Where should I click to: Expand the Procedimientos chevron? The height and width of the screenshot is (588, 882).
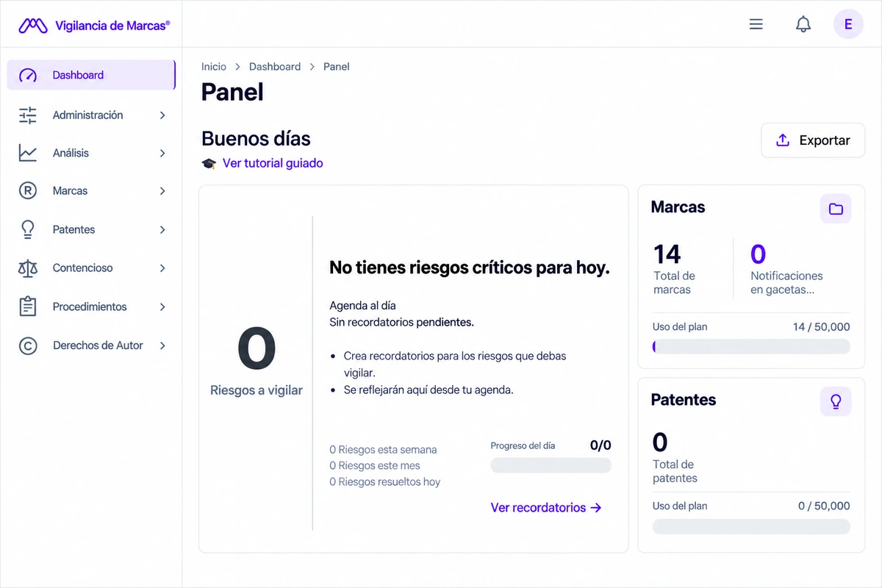pyautogui.click(x=162, y=306)
